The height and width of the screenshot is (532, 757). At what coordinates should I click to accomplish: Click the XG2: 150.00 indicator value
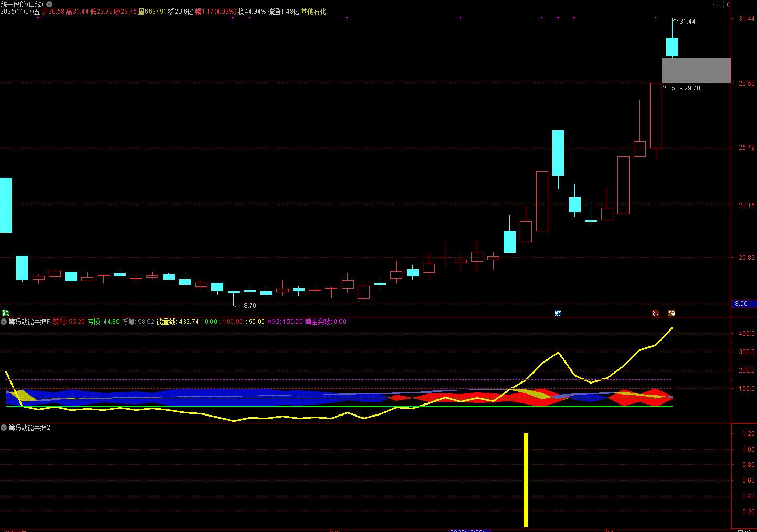coord(285,322)
